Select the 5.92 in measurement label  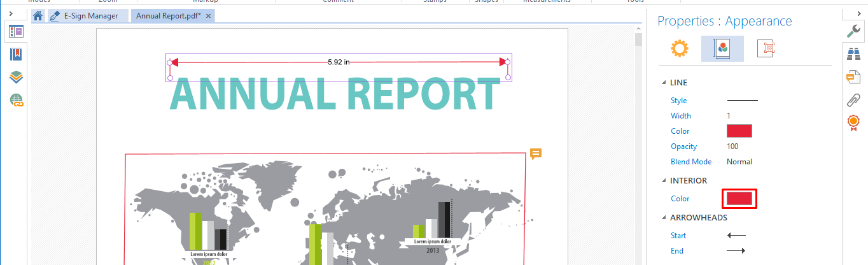tap(339, 62)
